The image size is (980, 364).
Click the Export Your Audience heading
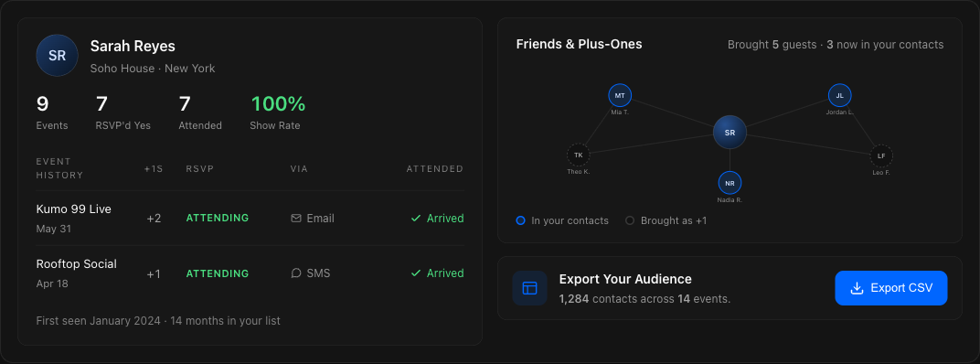pyautogui.click(x=625, y=279)
